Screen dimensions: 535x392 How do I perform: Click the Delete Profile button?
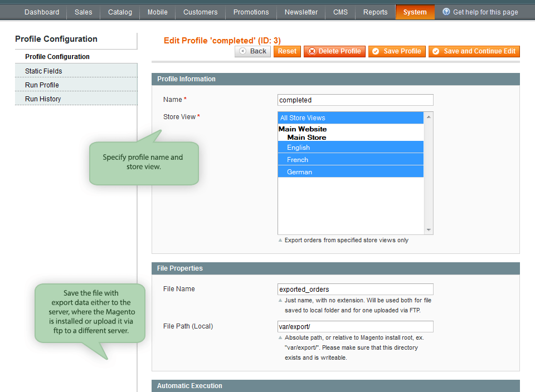[x=334, y=51]
